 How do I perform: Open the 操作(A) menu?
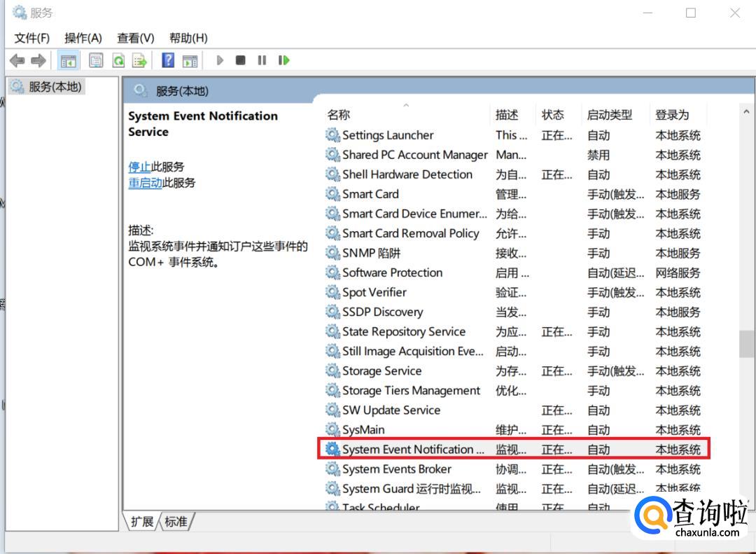[83, 38]
